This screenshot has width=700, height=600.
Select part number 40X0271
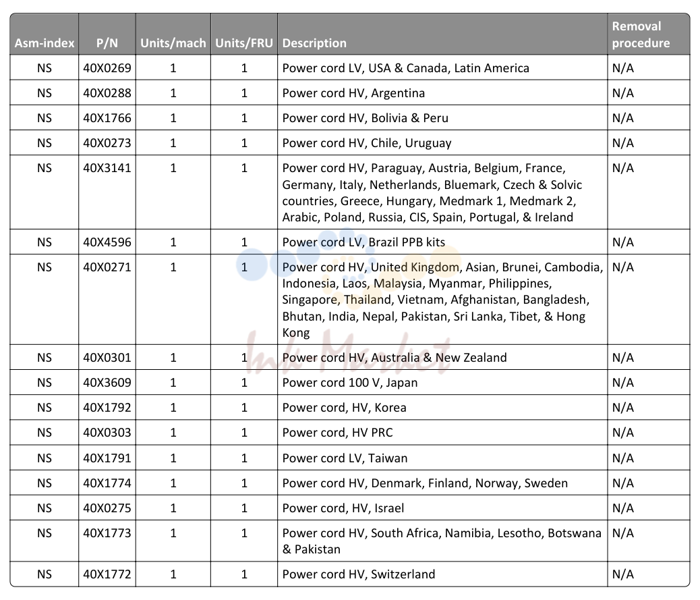coord(107,267)
